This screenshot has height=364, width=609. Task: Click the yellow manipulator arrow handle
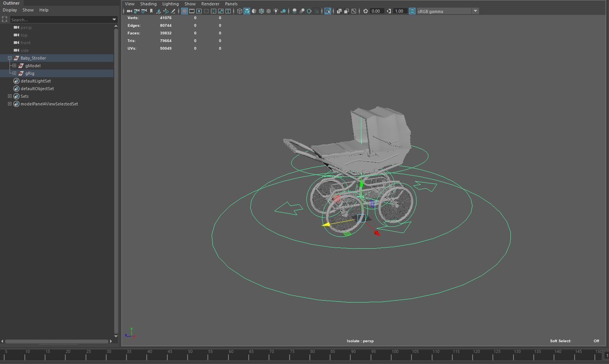coord(326,225)
